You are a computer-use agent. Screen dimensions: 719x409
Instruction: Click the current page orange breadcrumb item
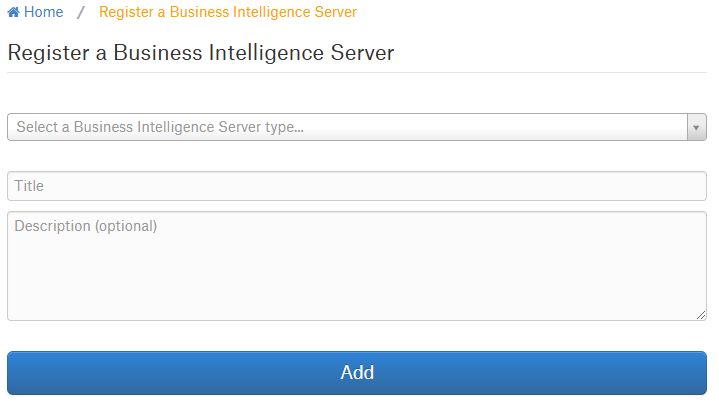(x=228, y=12)
